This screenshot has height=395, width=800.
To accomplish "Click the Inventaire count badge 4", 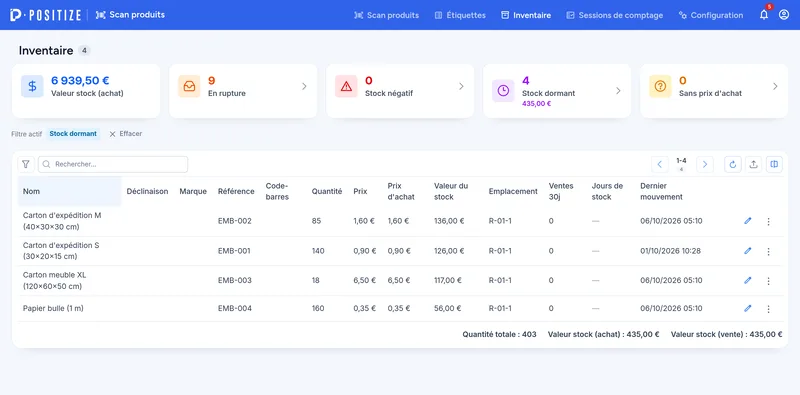I will [85, 51].
